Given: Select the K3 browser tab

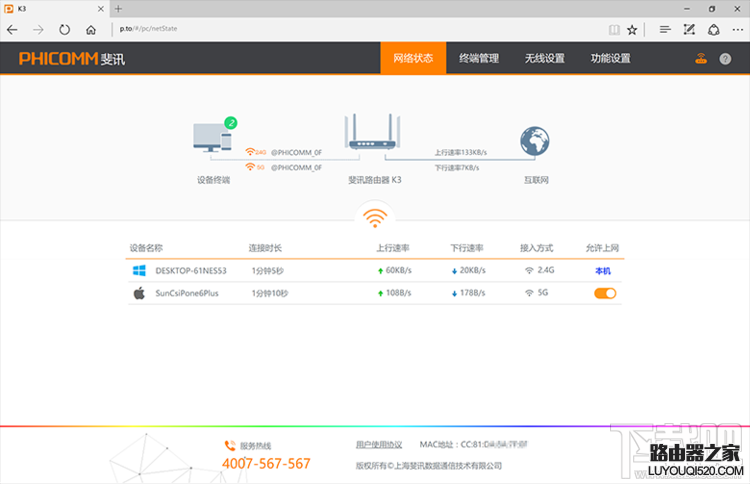Looking at the screenshot, I should pos(54,9).
